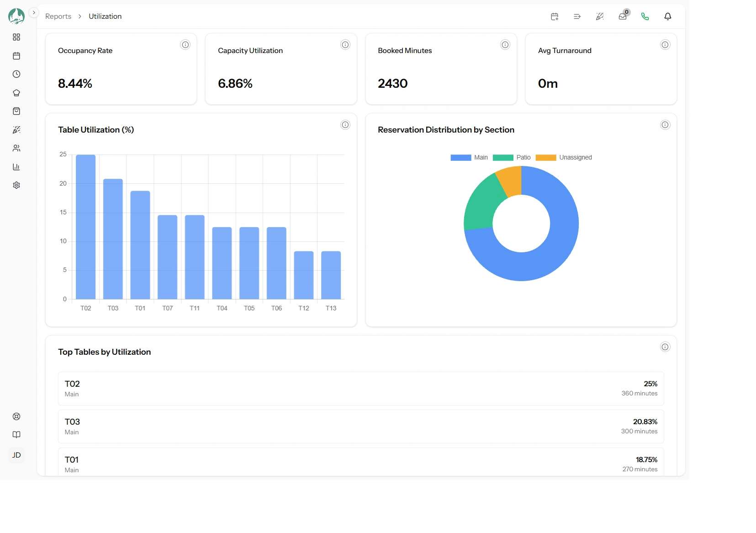Click the 8.44% occupancy value
This screenshot has width=756, height=533.
[x=75, y=84]
